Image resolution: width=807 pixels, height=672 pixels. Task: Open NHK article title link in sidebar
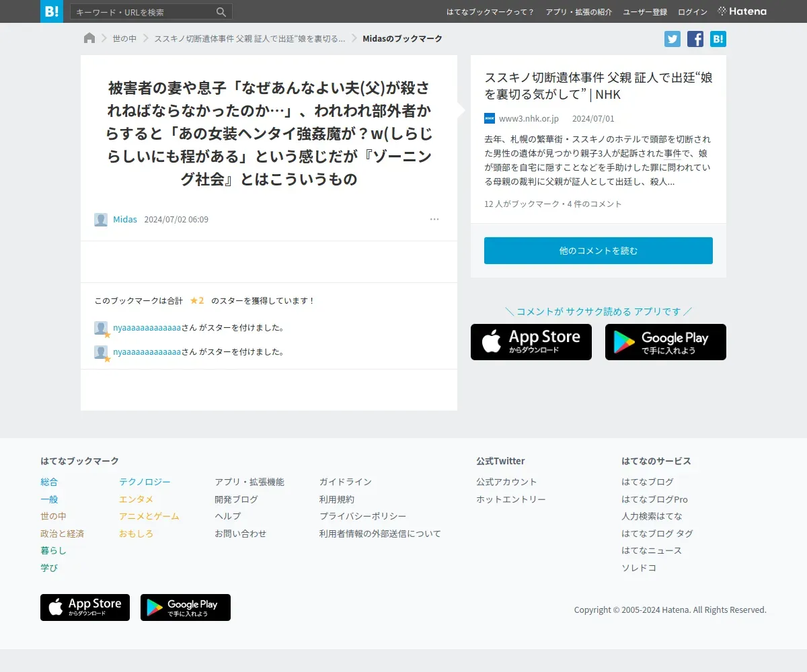pos(599,86)
